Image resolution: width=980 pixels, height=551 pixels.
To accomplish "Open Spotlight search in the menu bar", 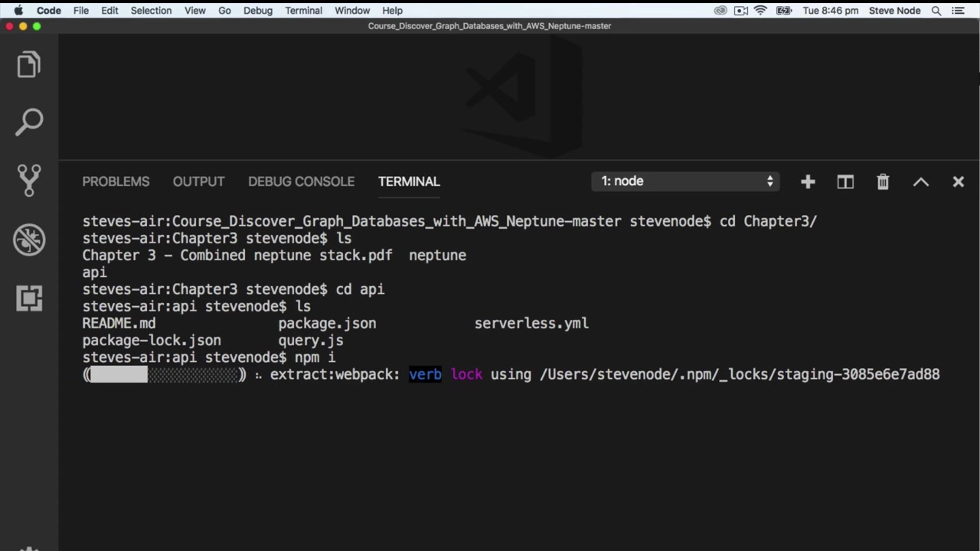I will (936, 11).
